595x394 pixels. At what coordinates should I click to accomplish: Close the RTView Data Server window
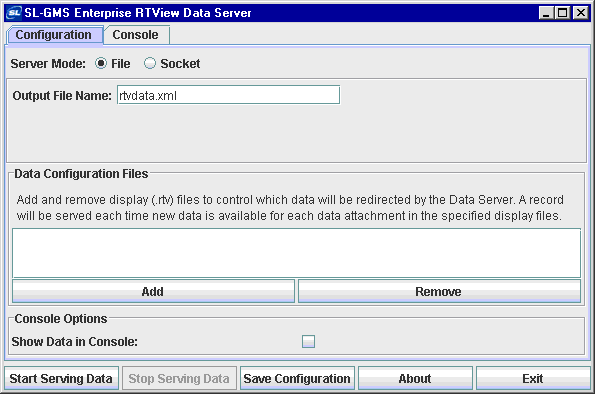581,13
